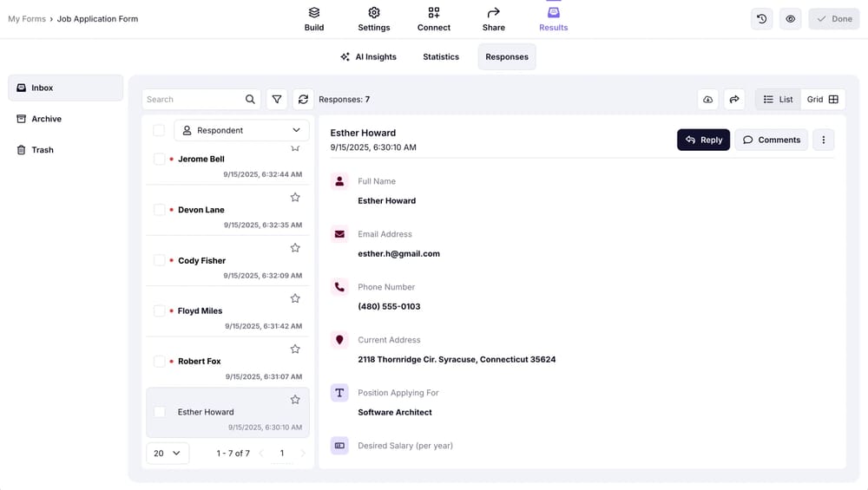Toggle the select-all responses checkbox
Screen dimensions: 868x490
[x=159, y=130]
